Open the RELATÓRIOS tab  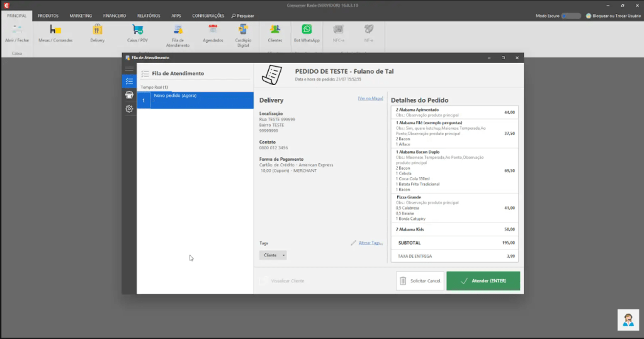149,16
